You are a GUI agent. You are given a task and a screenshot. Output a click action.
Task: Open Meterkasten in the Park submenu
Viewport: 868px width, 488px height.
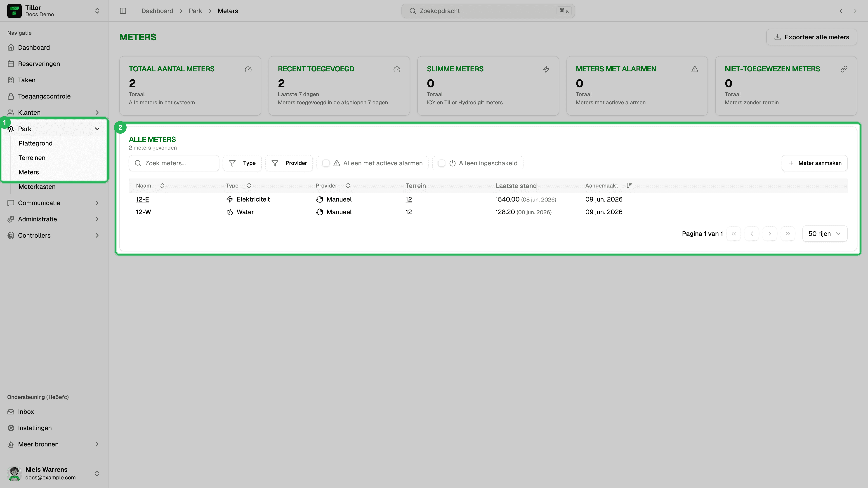pyautogui.click(x=37, y=187)
